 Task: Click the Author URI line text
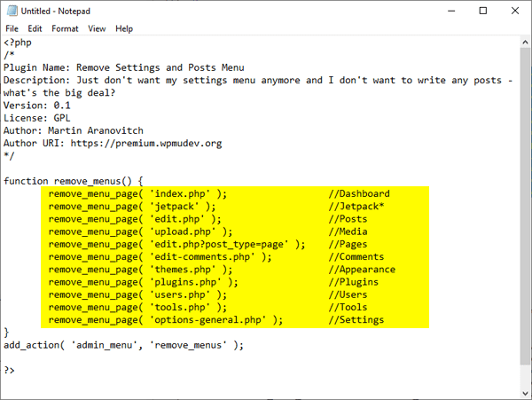click(113, 143)
